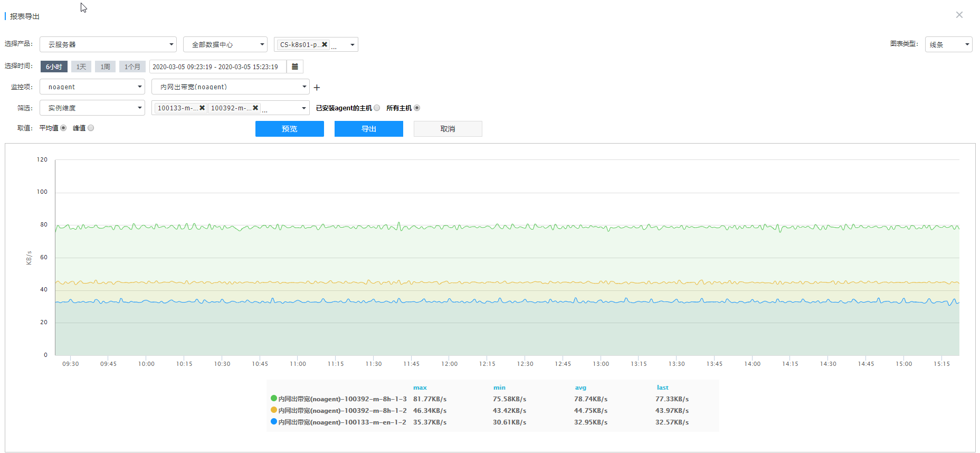This screenshot has width=980, height=453.
Task: Open the 图表类型 线条 dropdown
Action: 948,44
